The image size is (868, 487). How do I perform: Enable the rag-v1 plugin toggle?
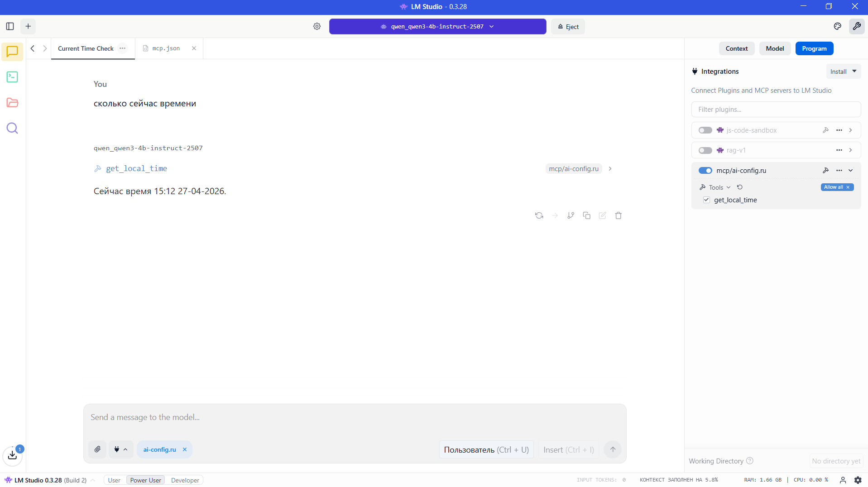point(705,150)
